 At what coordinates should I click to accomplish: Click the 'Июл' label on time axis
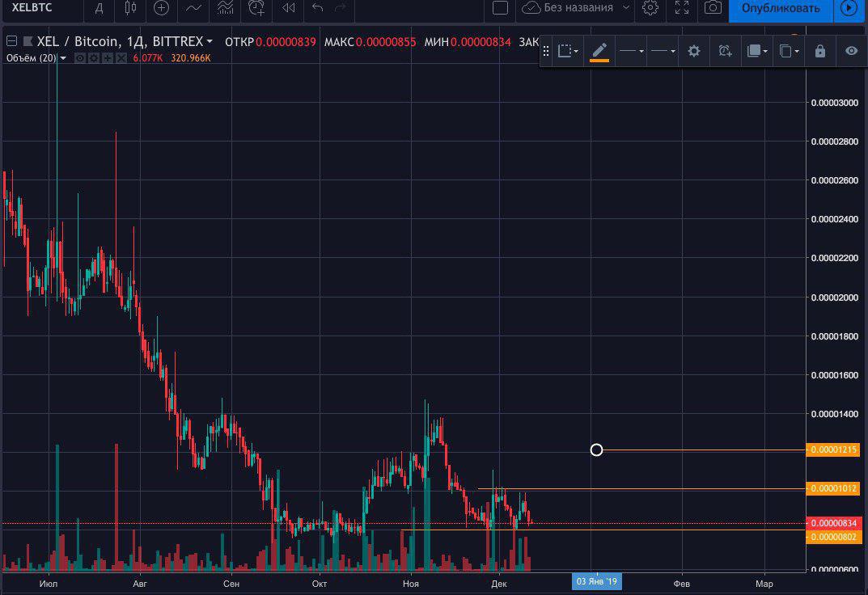(49, 584)
